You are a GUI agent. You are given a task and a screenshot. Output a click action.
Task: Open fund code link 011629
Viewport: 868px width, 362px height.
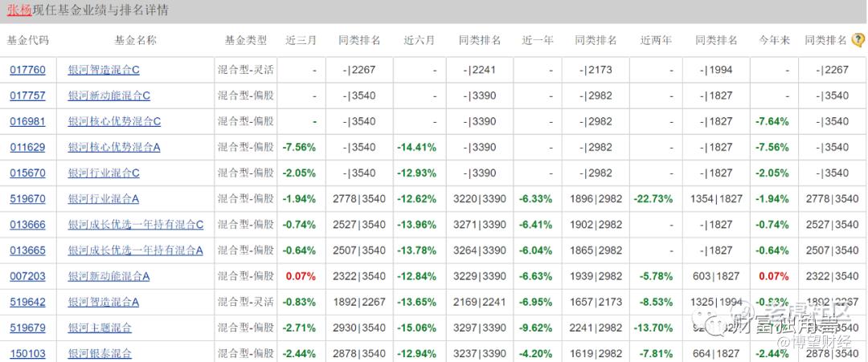tap(27, 147)
